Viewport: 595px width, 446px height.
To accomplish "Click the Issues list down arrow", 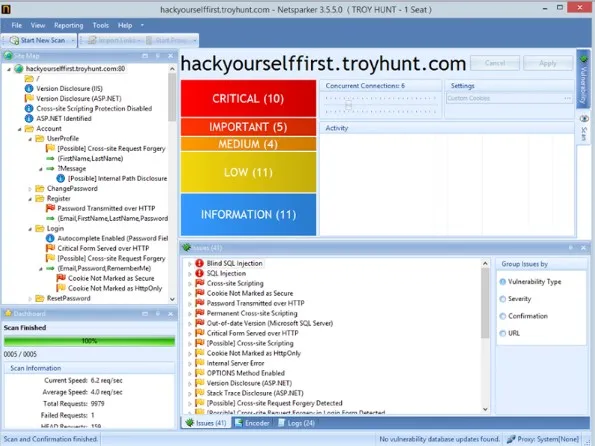I will pyautogui.click(x=485, y=409).
